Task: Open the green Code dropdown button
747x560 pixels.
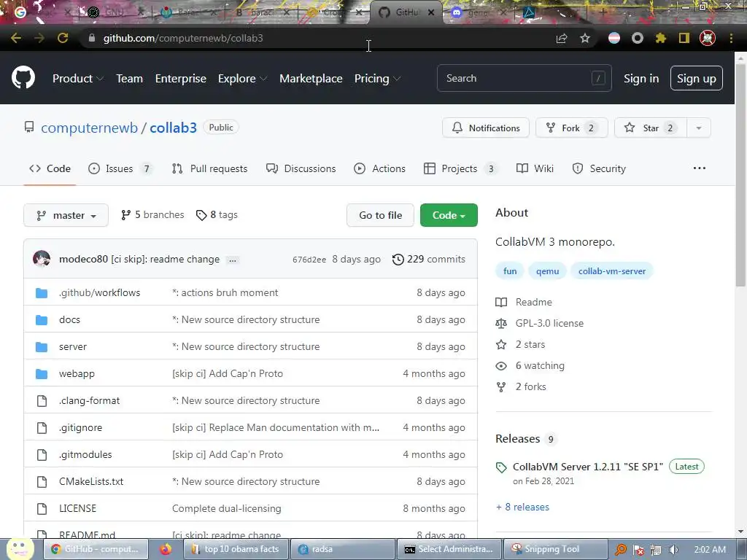Action: [449, 215]
